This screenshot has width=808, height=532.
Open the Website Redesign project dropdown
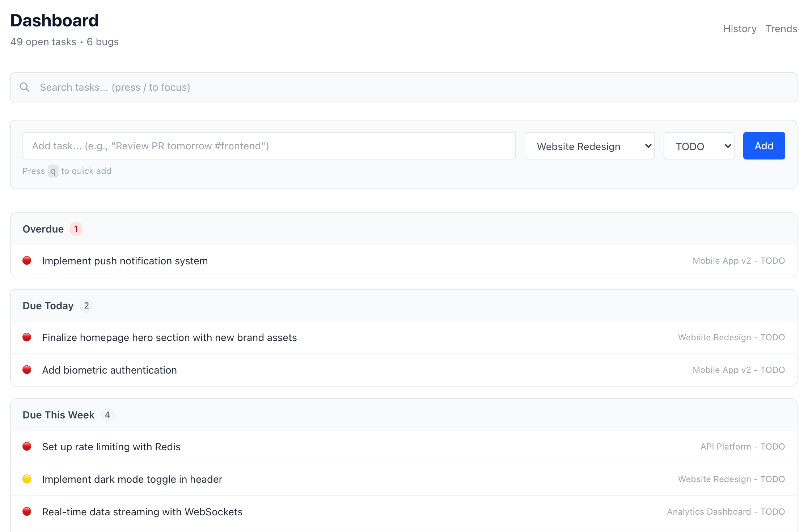coord(589,146)
